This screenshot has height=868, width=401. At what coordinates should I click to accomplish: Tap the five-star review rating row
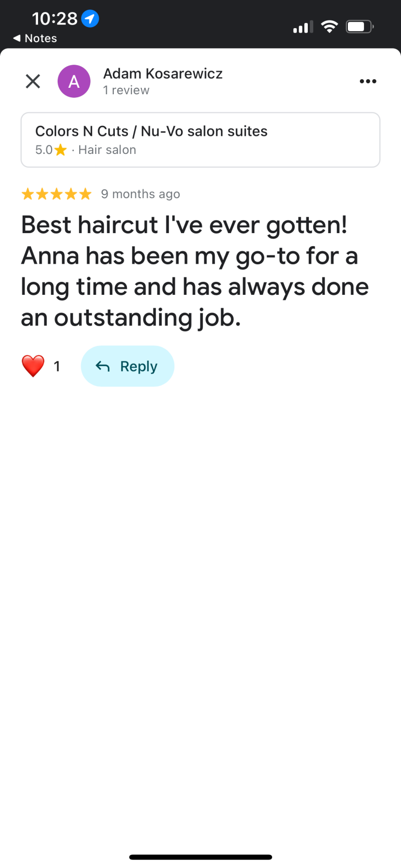click(x=57, y=194)
